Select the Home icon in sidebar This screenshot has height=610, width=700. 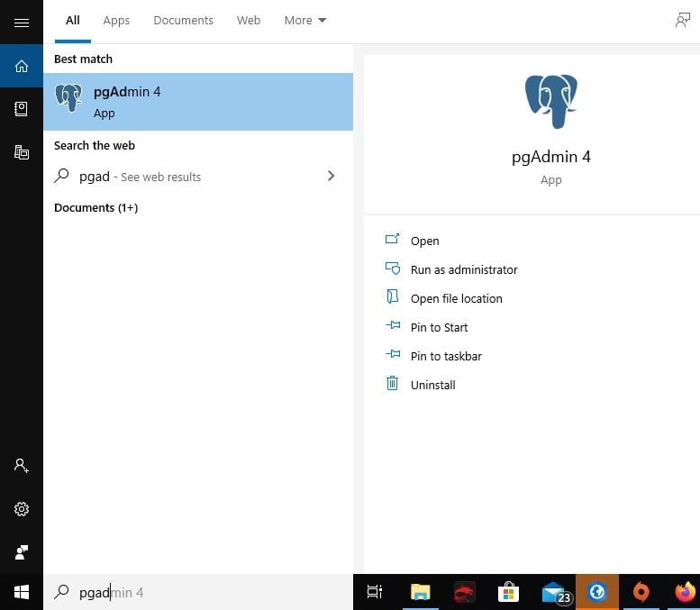click(x=22, y=66)
